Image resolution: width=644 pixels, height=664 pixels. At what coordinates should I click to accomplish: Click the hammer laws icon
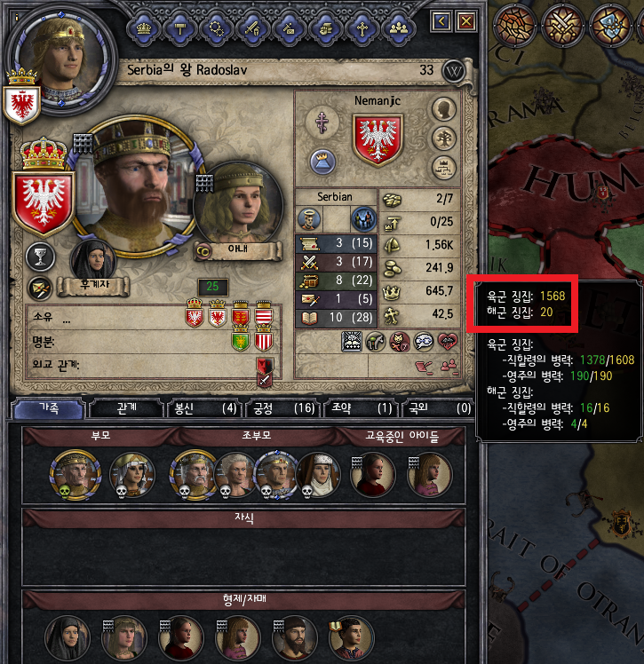[x=180, y=28]
